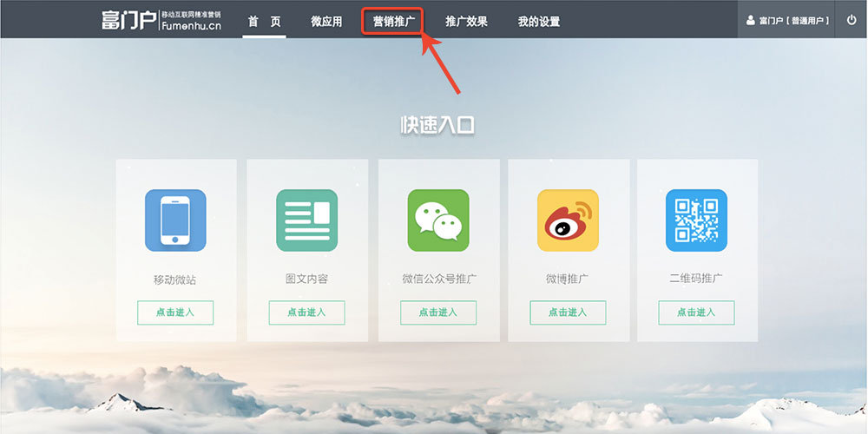This screenshot has width=868, height=434.
Task: Click the 富门户【普通用户】 account label
Action: click(794, 21)
